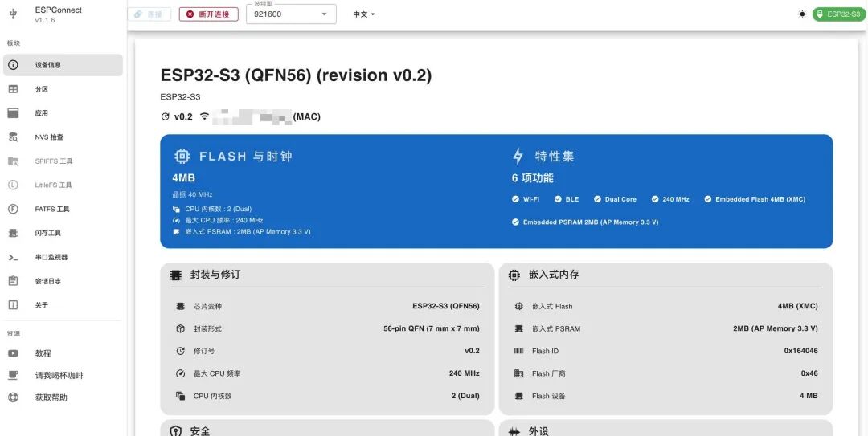Click the 串口监视器 terminal prompt icon
868x436 pixels.
pyautogui.click(x=14, y=257)
